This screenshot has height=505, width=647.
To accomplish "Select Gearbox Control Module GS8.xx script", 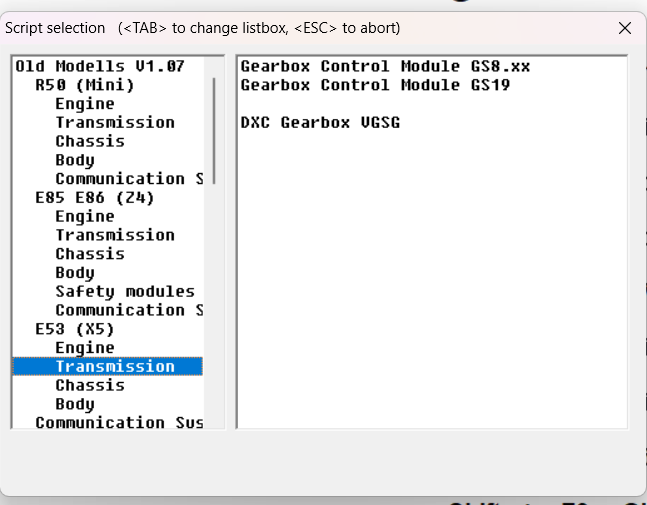I will (x=385, y=66).
